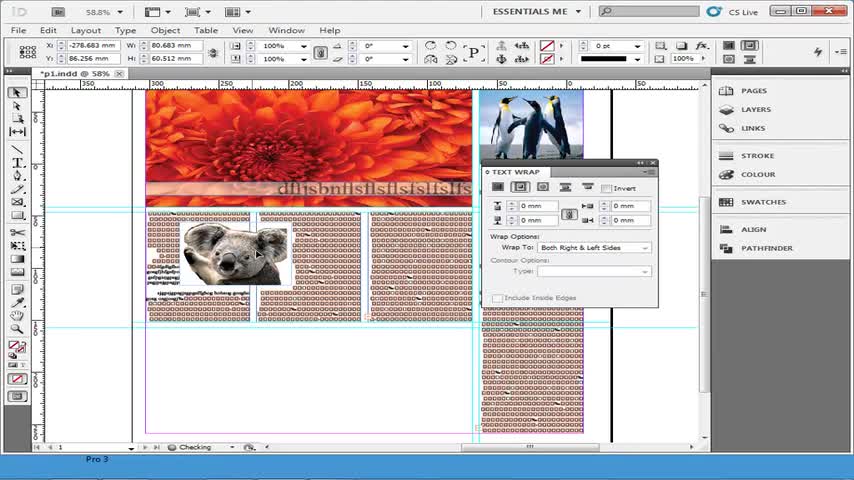The image size is (854, 480).
Task: Open the Contour Type dropdown
Action: pyautogui.click(x=594, y=271)
